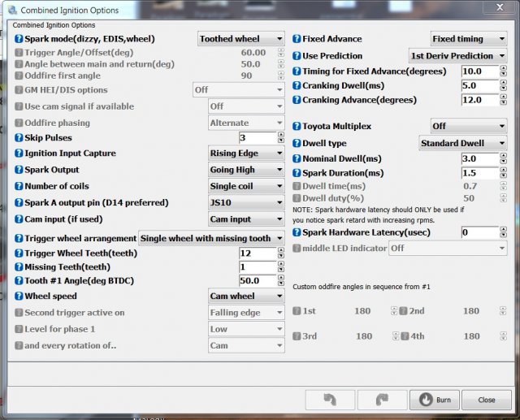Click help icon for Trigger wheel arrangement

coord(19,239)
